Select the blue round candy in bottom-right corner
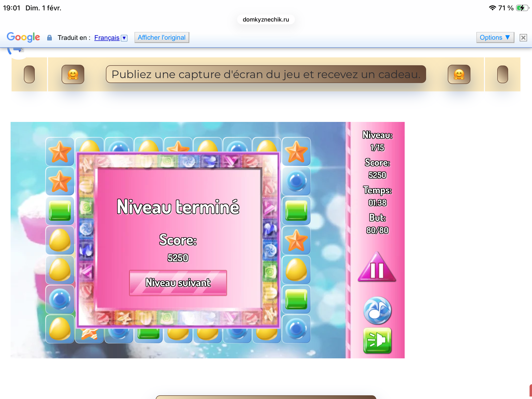 (x=296, y=329)
